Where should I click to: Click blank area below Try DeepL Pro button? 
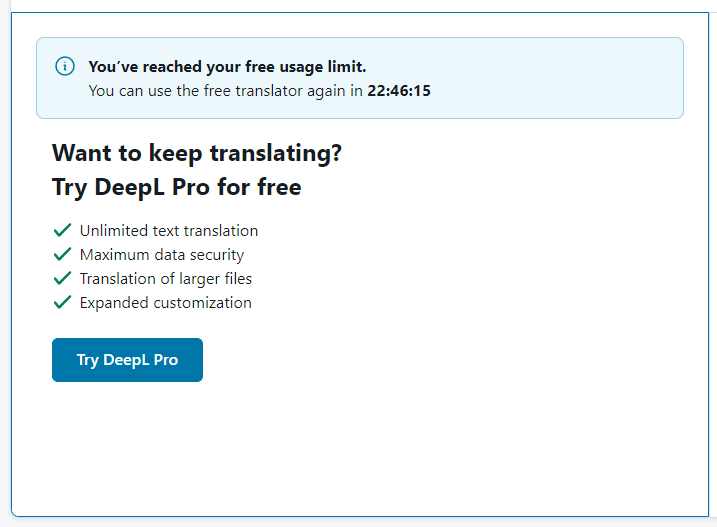coord(130,440)
